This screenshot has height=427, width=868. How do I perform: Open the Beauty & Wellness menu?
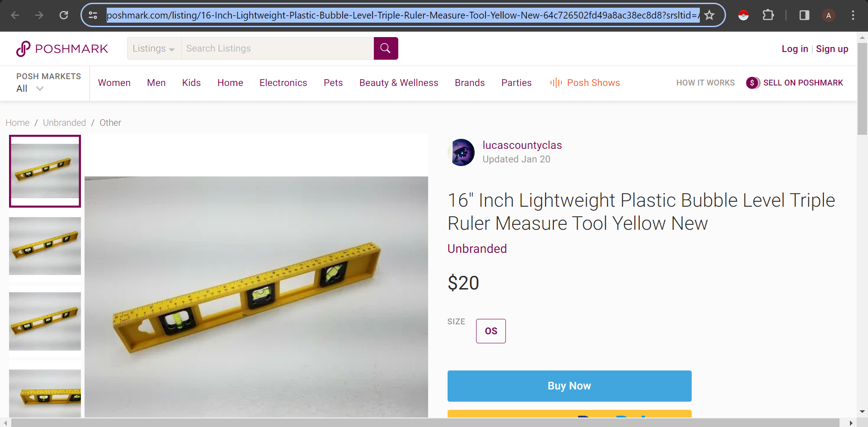(399, 83)
